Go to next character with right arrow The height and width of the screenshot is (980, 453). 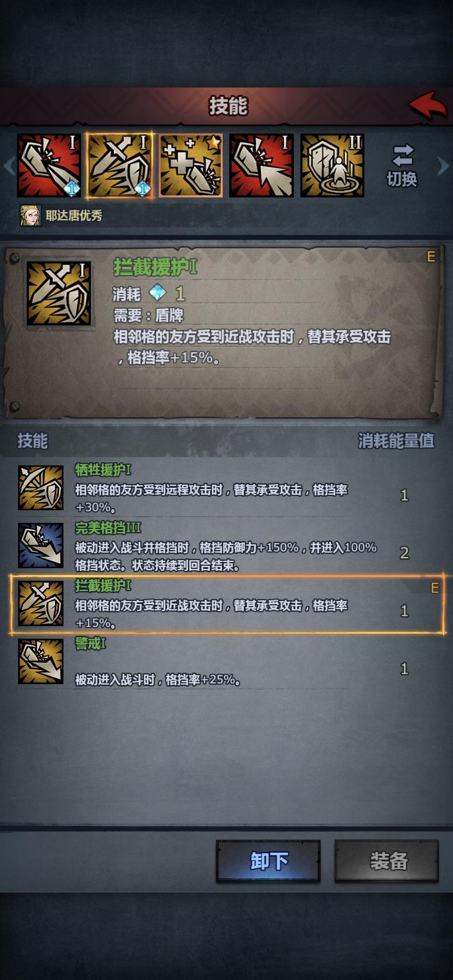point(443,165)
